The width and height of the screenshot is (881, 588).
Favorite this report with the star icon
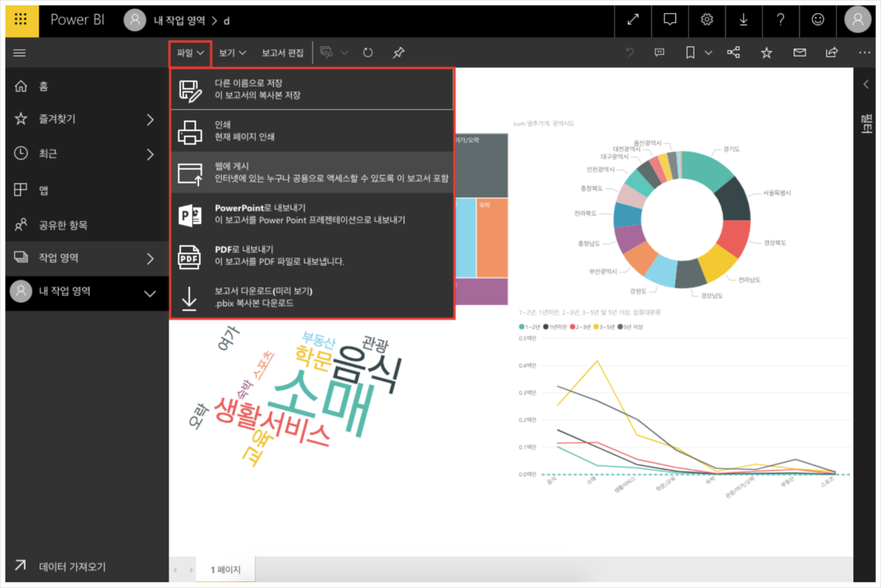766,53
